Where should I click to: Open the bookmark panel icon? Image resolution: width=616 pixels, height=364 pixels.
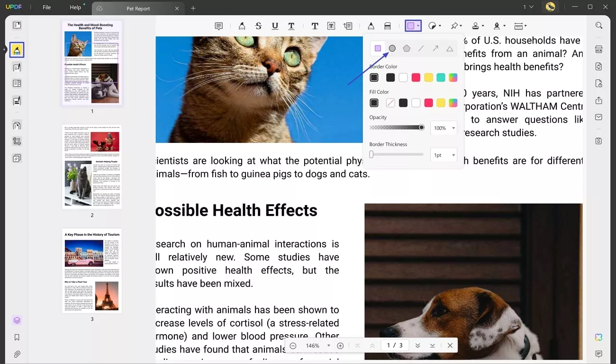tap(17, 337)
